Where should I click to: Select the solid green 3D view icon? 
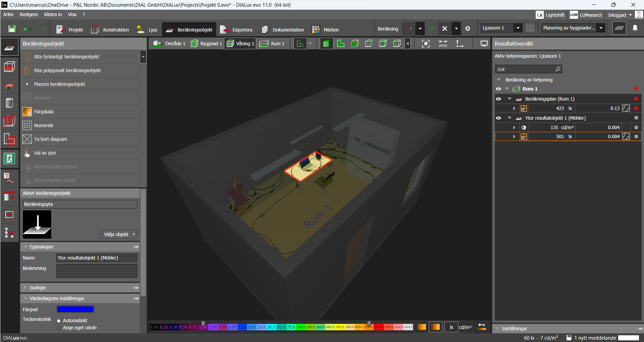(326, 44)
